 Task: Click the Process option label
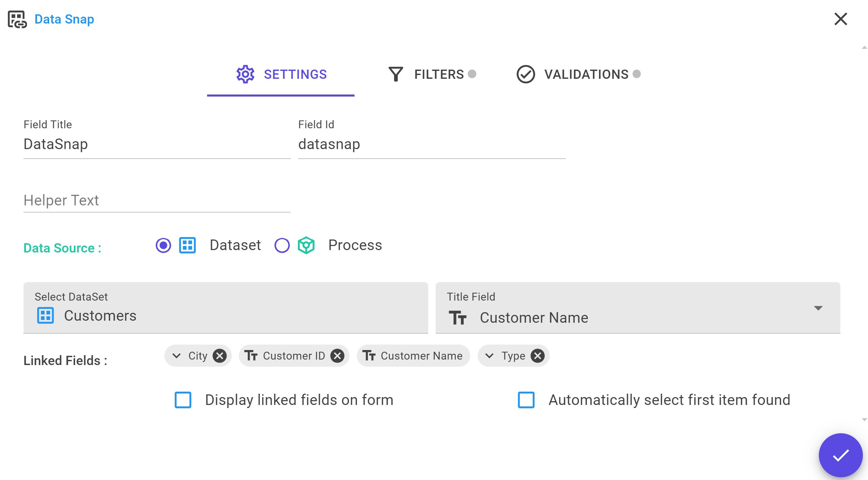(x=355, y=245)
